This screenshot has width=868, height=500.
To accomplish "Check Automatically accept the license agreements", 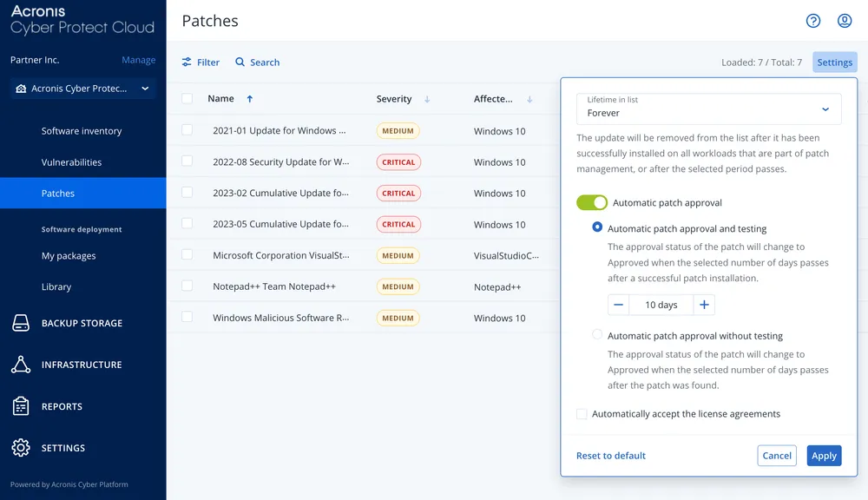I will click(x=582, y=413).
